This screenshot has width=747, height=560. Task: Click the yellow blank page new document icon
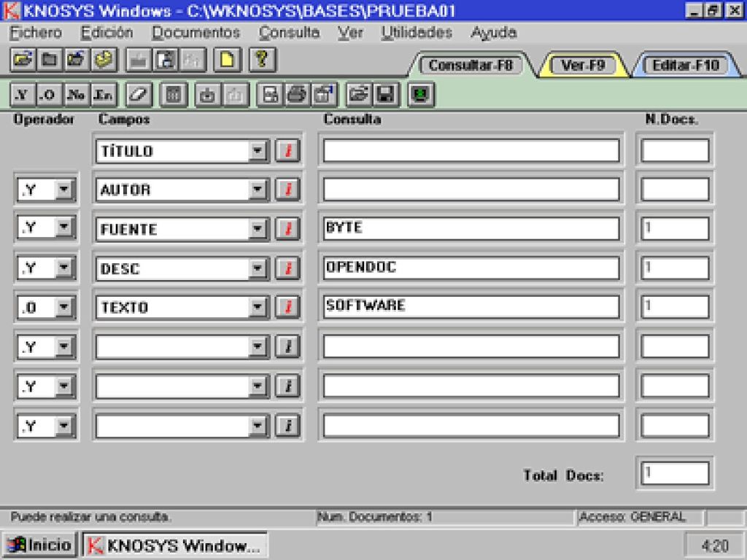click(x=227, y=59)
